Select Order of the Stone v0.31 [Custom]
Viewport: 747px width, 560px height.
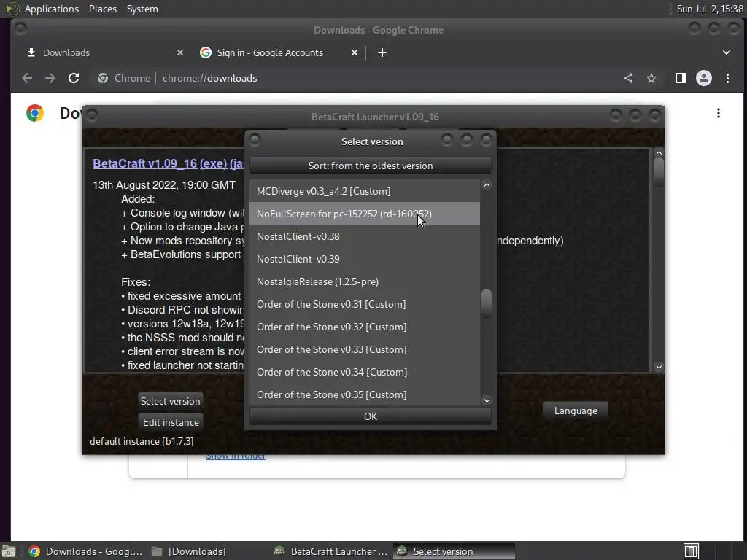click(x=365, y=304)
